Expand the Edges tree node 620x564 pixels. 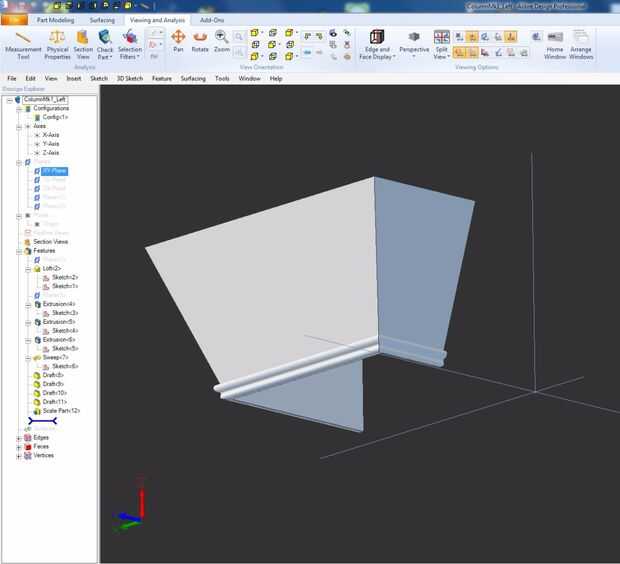click(19, 438)
